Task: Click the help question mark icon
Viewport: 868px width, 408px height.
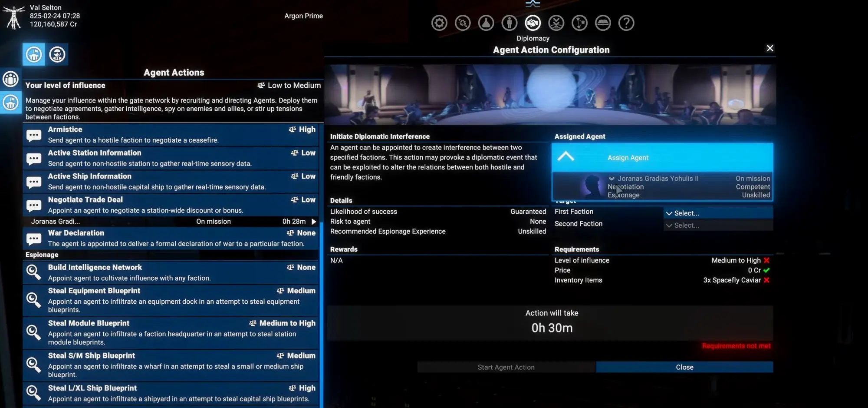Action: tap(626, 23)
